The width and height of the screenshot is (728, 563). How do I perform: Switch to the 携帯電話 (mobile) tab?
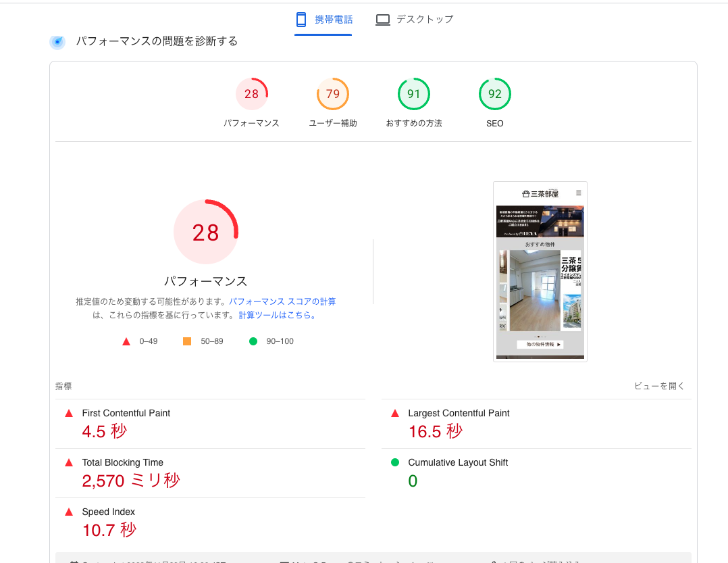323,20
